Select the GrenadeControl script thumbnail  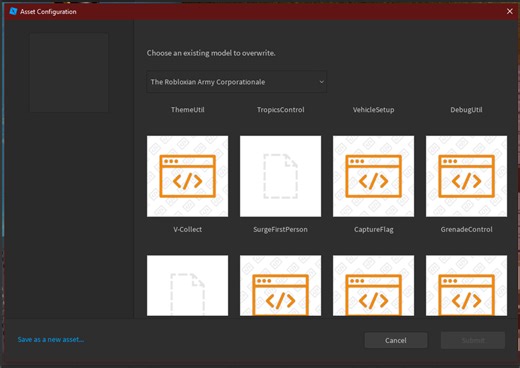click(466, 176)
